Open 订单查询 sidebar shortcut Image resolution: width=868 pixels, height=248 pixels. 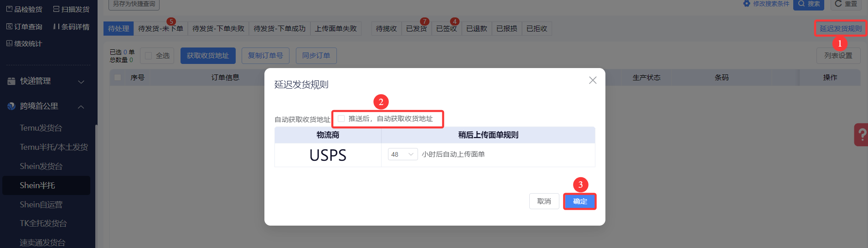pos(24,26)
